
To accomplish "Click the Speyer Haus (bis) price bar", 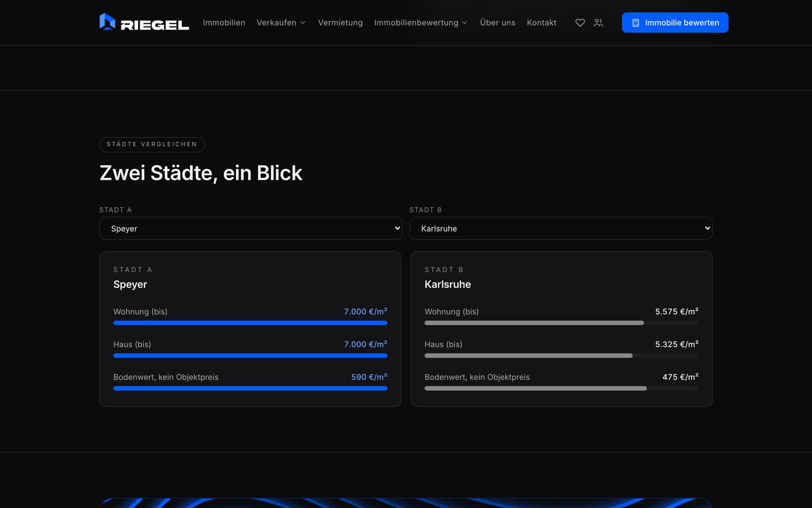I will pos(250,356).
